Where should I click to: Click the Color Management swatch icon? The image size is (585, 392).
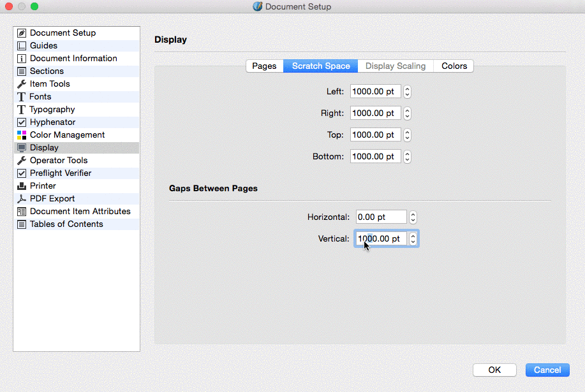(x=22, y=135)
